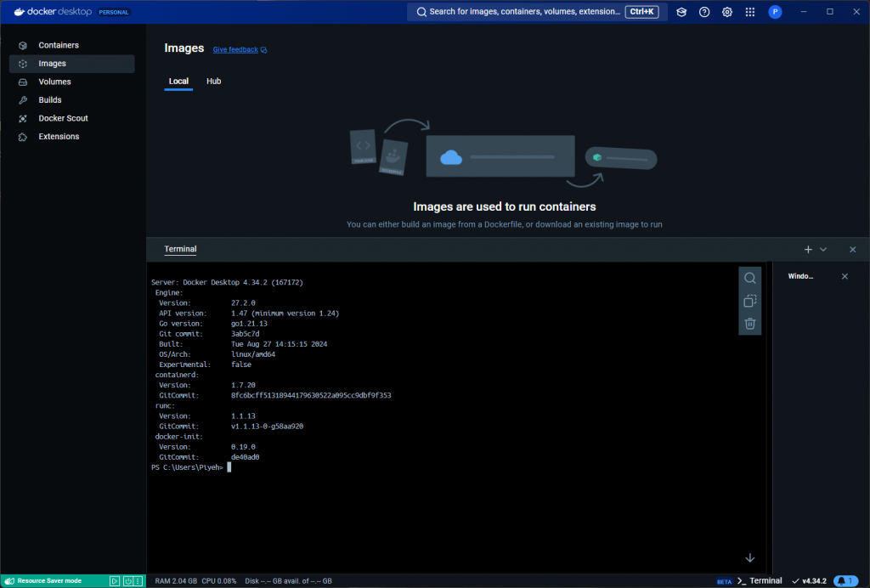Click the engine resume play button

point(115,581)
